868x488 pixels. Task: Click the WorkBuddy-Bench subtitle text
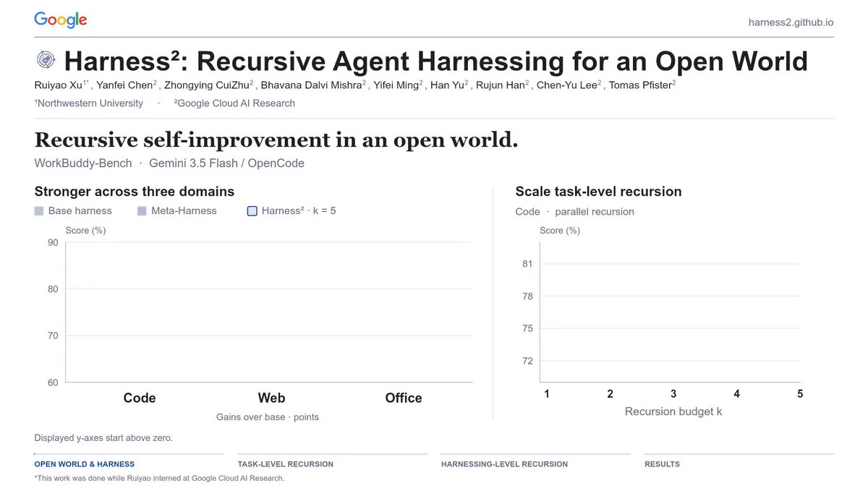83,163
